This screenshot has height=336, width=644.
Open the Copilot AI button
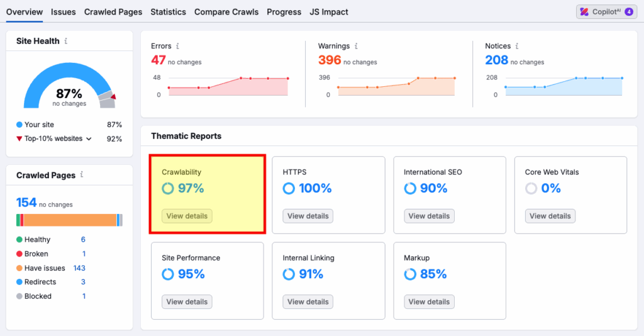click(606, 12)
